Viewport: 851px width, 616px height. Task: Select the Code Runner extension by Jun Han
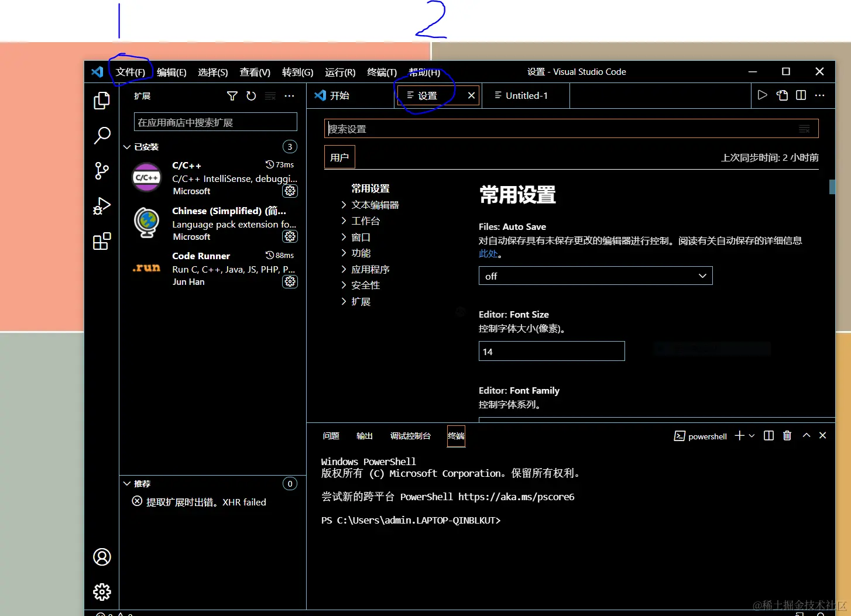point(213,269)
